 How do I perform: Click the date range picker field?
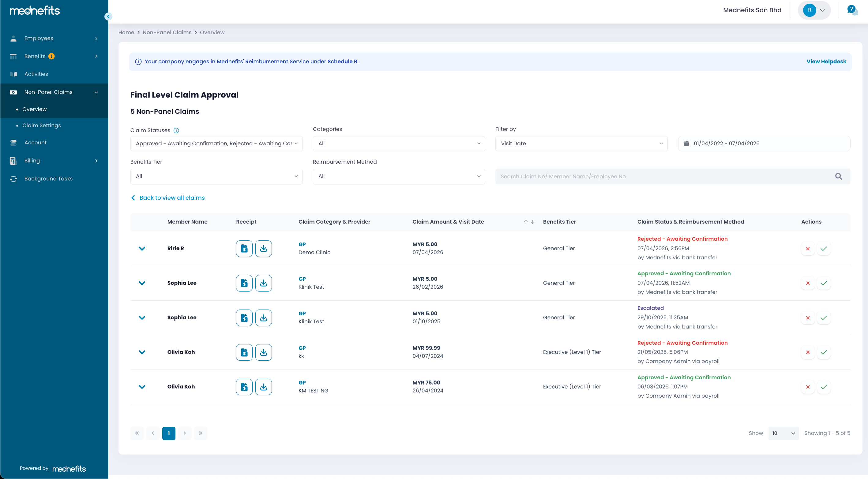pyautogui.click(x=764, y=143)
